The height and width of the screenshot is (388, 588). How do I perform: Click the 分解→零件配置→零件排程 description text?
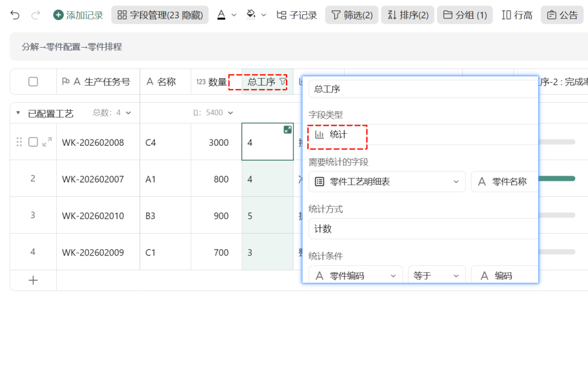pyautogui.click(x=72, y=47)
